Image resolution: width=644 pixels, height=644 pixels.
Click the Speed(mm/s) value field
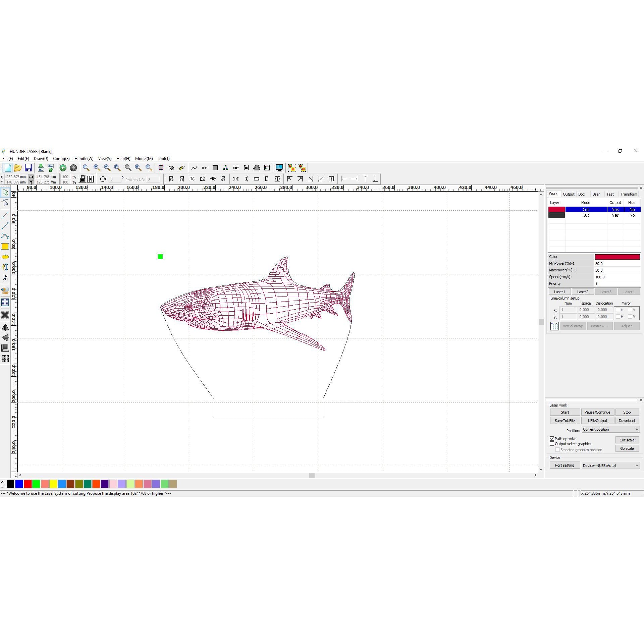(x=616, y=277)
